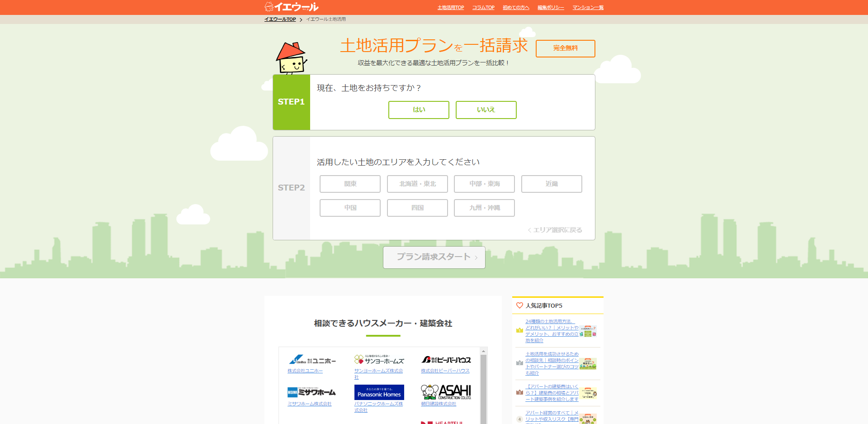
Task: Open 土地活用TOP in top navigation
Action: pyautogui.click(x=451, y=8)
